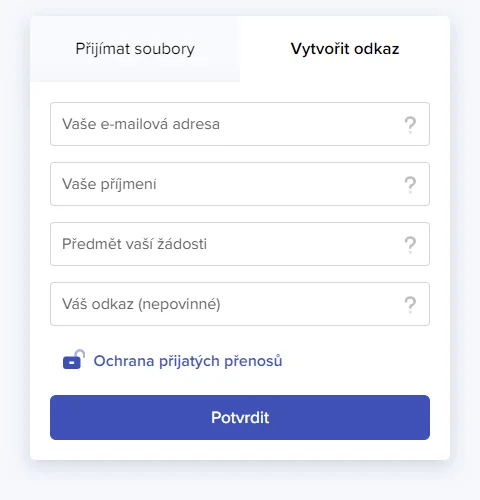Viewport: 480px width, 500px height.
Task: Select the Vytvořit odkaz tab
Action: pyautogui.click(x=345, y=49)
